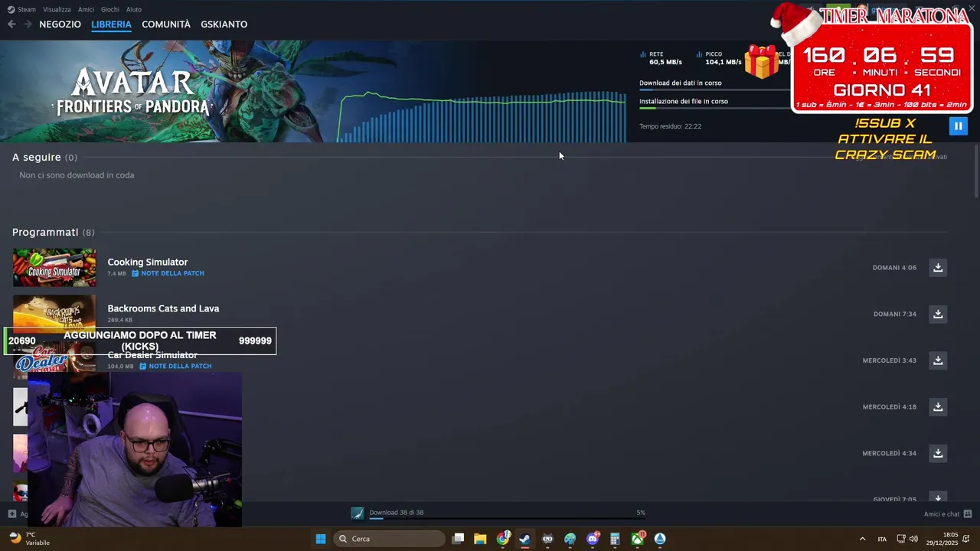This screenshot has height=551, width=980.
Task: Open the network icon in the tray
Action: 901,539
